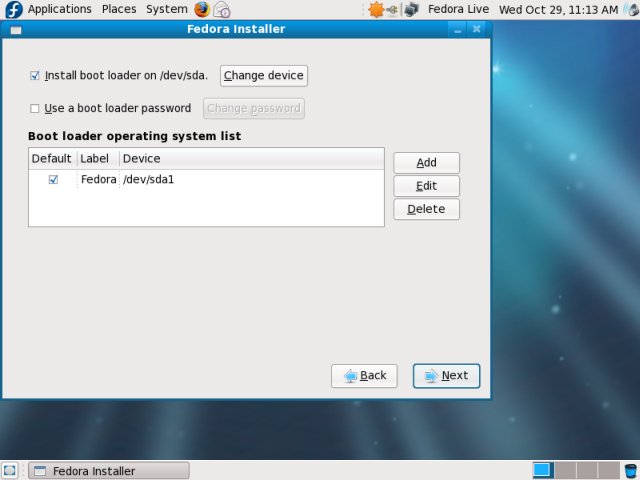Click the Edit button
Viewport: 640px width, 480px height.
pos(426,186)
